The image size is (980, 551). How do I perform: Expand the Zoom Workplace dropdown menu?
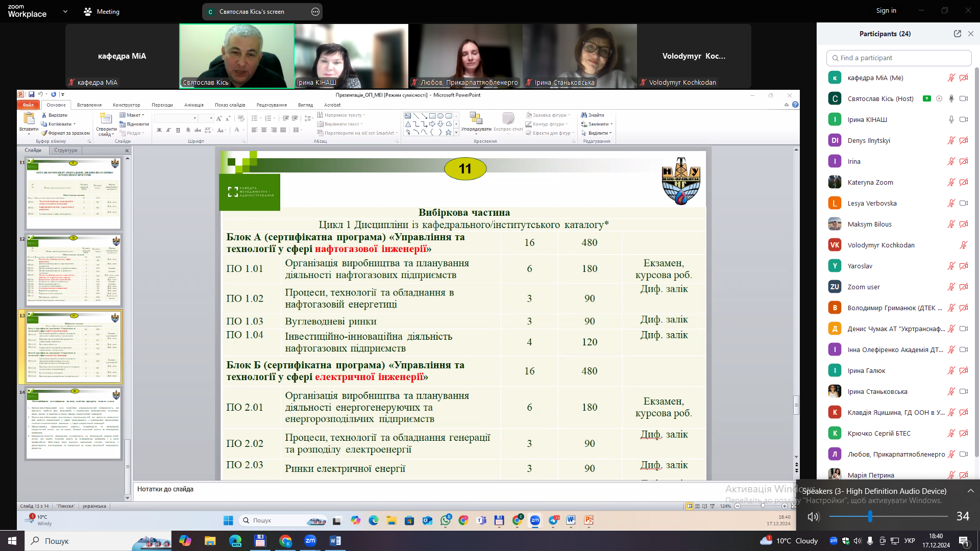tap(65, 11)
